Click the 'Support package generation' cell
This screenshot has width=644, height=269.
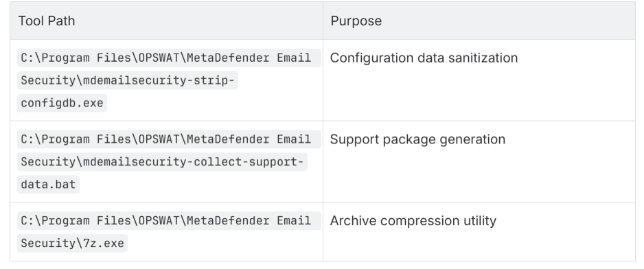(479, 161)
